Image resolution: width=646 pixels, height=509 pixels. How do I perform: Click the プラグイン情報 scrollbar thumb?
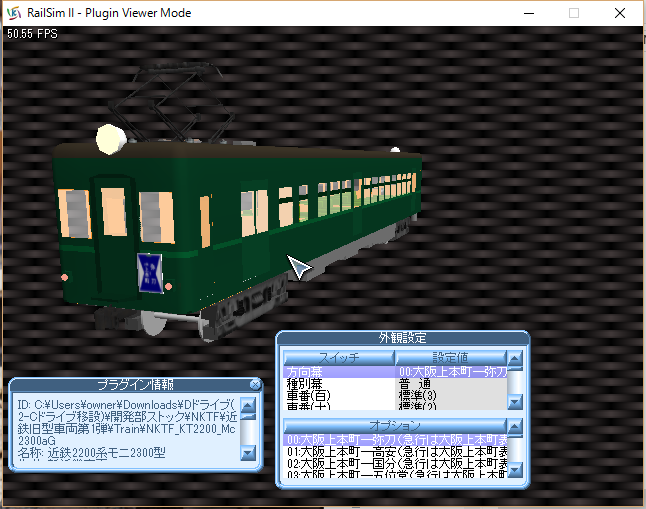[x=248, y=417]
